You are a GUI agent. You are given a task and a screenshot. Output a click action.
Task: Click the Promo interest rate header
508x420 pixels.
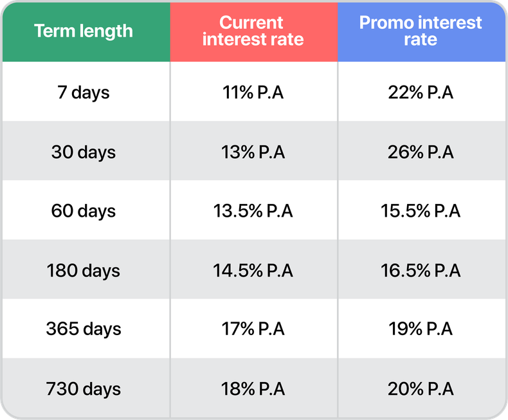click(421, 31)
